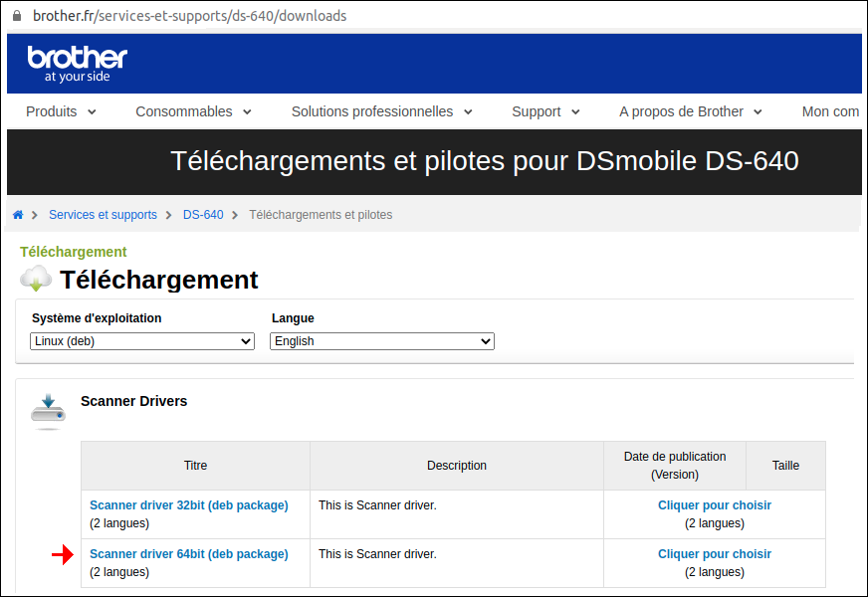Open the A propos de Brother menu
The width and height of the screenshot is (868, 597).
pyautogui.click(x=681, y=111)
